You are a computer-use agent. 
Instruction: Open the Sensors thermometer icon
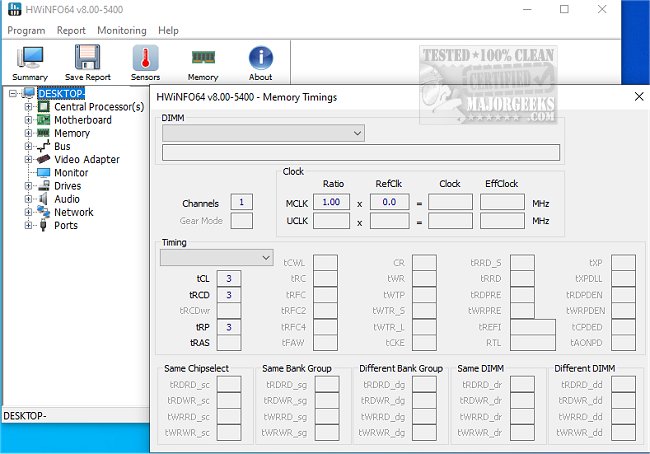[145, 61]
